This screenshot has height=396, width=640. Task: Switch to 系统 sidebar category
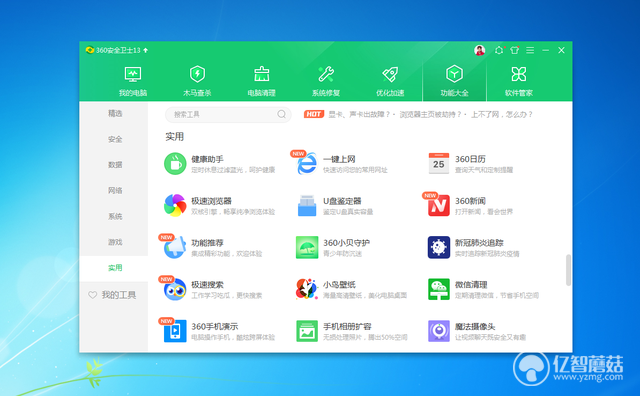point(115,216)
